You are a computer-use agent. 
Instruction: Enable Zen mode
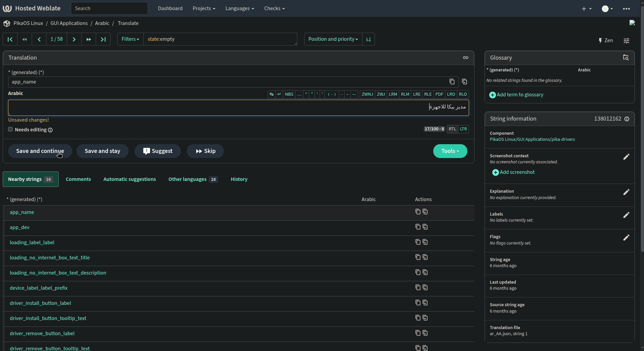pos(606,40)
